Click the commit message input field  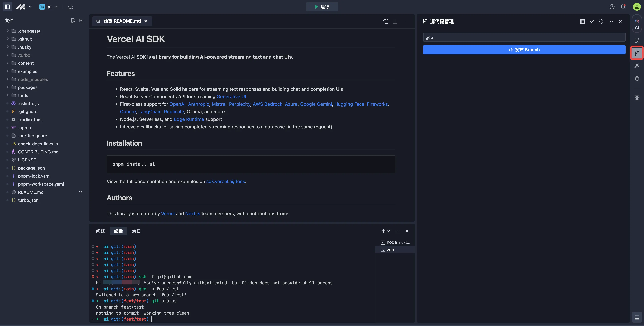pyautogui.click(x=524, y=37)
